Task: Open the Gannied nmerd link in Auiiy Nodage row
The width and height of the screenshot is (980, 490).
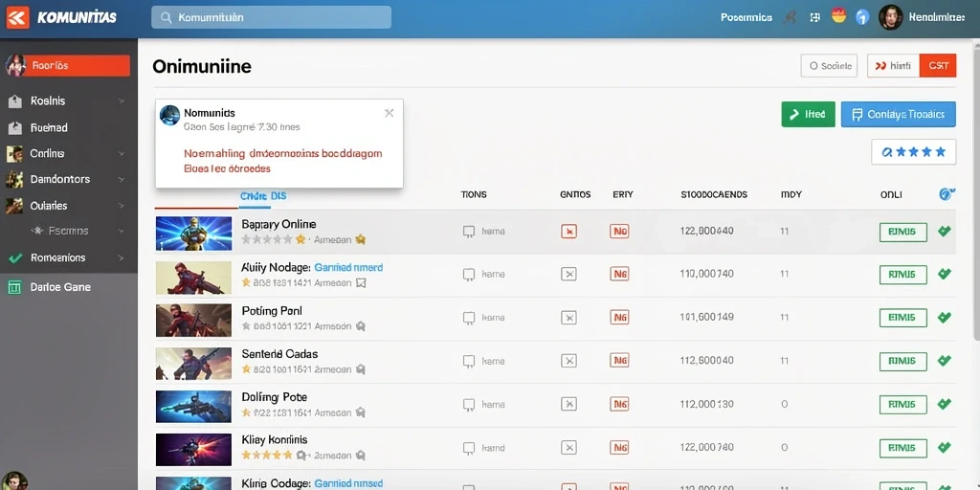Action: 348,268
